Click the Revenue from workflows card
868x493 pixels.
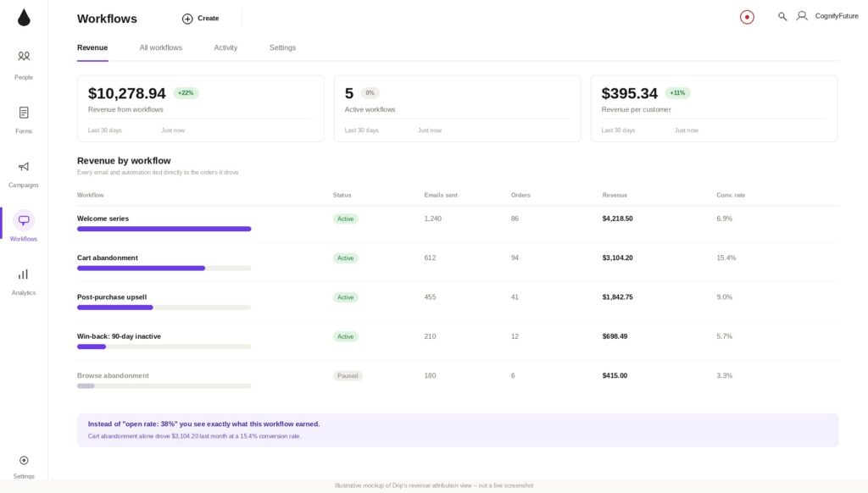tap(200, 108)
